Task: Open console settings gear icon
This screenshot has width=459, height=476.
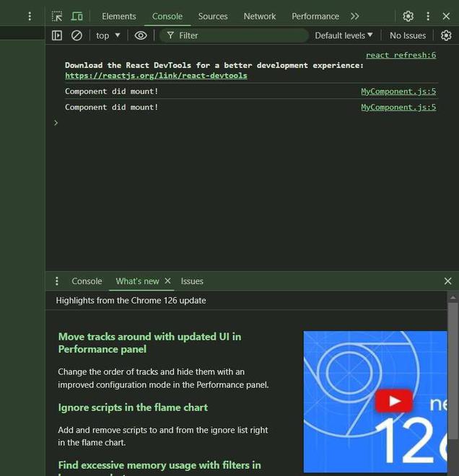Action: point(446,35)
